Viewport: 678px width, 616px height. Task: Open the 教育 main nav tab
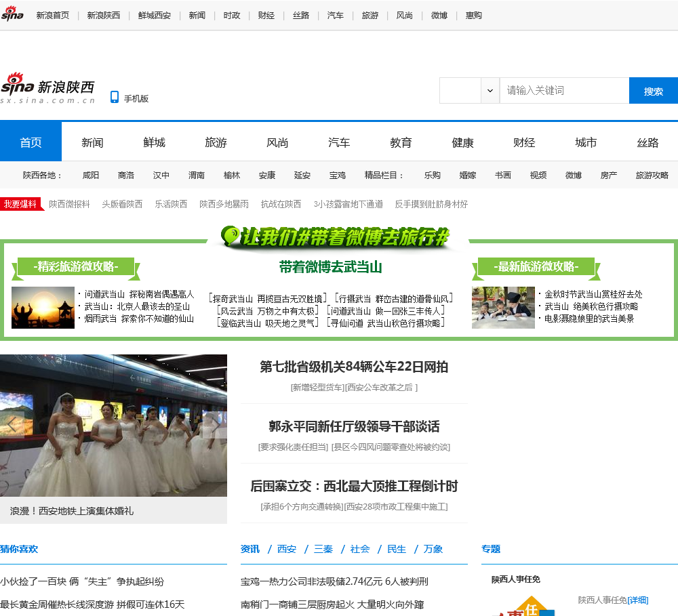[401, 142]
